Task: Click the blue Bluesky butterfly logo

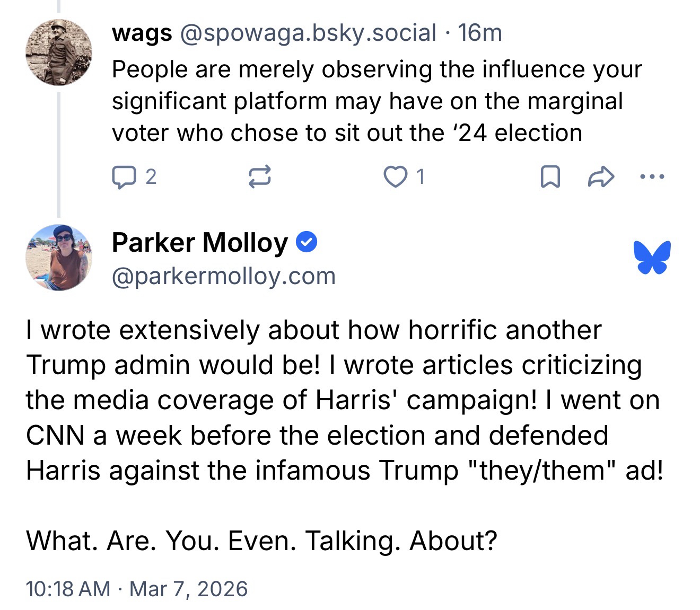Action: pyautogui.click(x=652, y=258)
